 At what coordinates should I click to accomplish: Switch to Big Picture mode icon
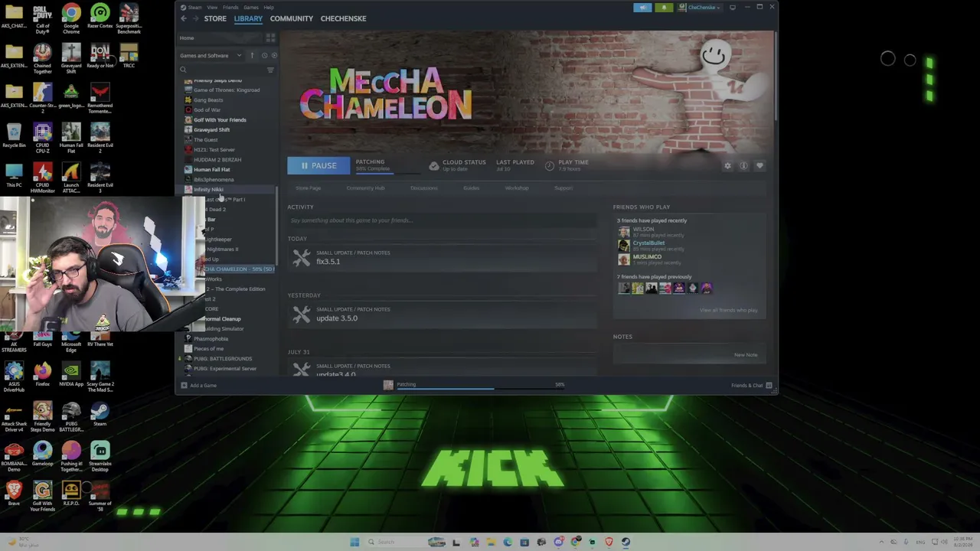pos(733,8)
